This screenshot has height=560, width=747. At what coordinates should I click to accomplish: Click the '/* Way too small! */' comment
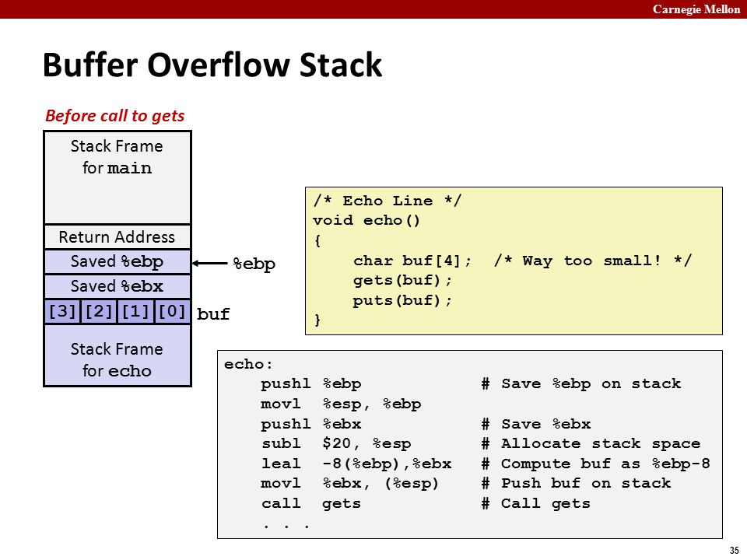592,261
